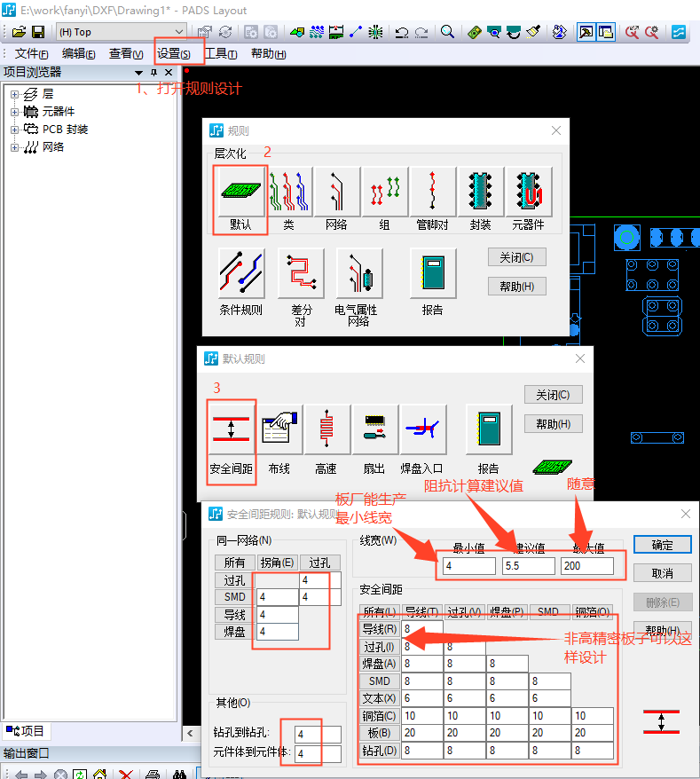Click 关闭(C) in 默认规则 dialog
The image size is (700, 779).
coord(553,395)
